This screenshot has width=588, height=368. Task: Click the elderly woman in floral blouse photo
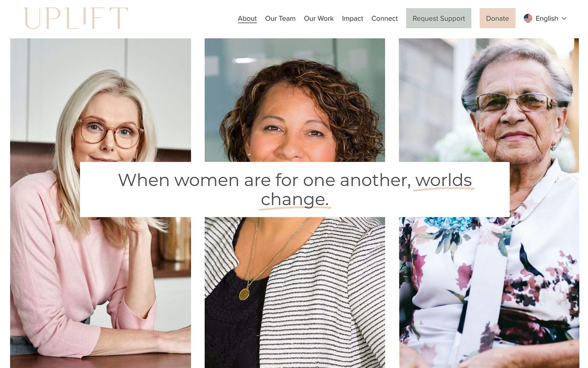click(489, 275)
